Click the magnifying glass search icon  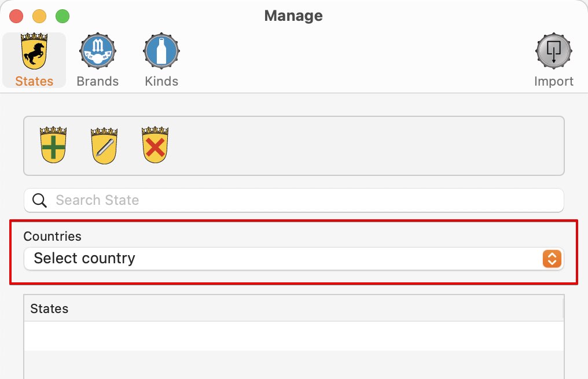(x=39, y=200)
